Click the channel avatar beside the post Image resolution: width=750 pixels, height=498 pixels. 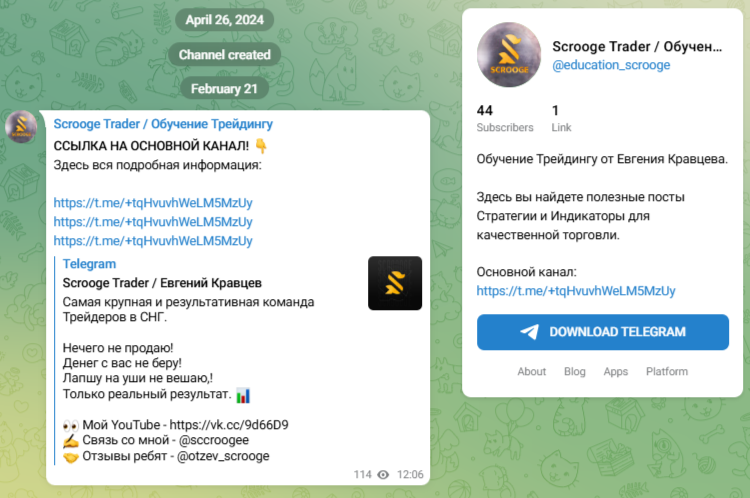(21, 127)
